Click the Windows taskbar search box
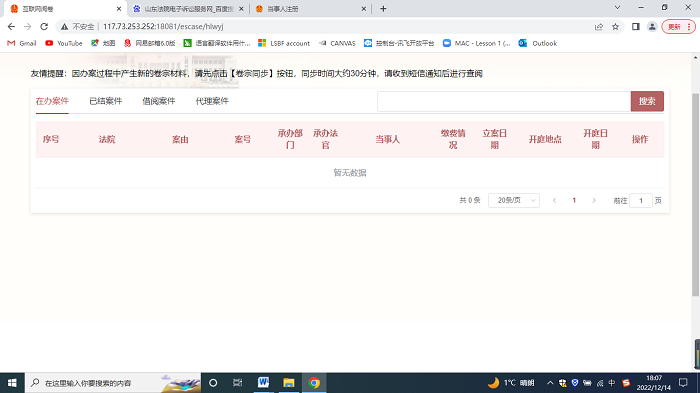 pyautogui.click(x=112, y=383)
